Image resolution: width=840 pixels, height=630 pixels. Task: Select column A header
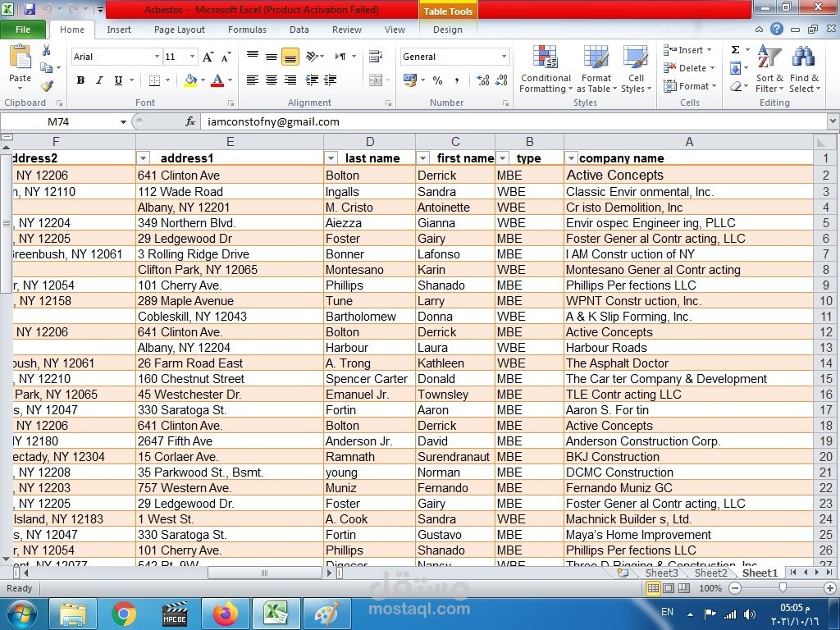point(689,141)
